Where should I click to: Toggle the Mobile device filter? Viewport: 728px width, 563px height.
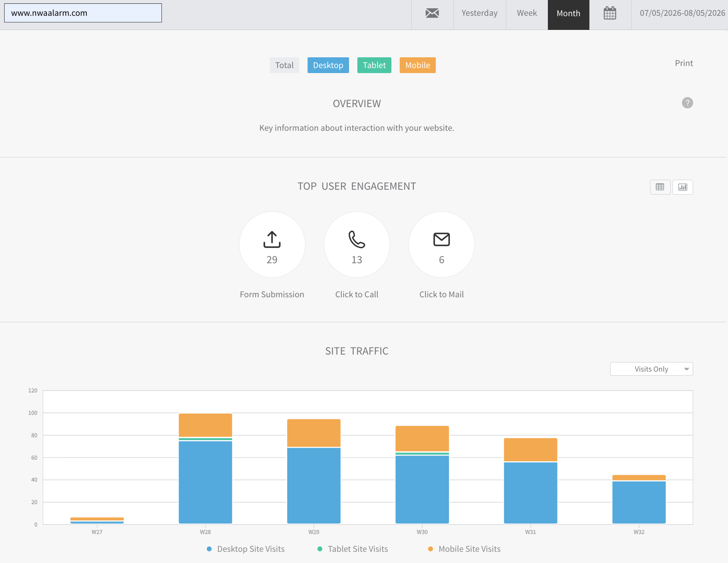(418, 65)
